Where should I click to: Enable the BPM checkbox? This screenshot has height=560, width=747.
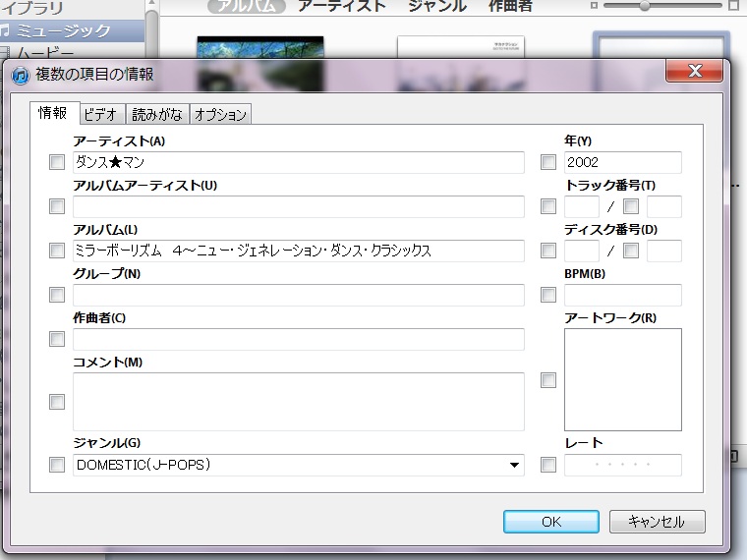point(548,295)
